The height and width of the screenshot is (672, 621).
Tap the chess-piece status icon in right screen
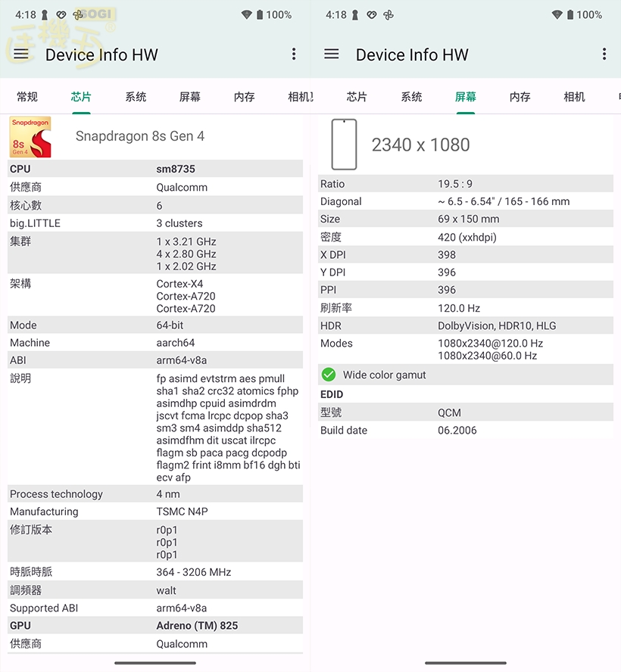pyautogui.click(x=355, y=15)
